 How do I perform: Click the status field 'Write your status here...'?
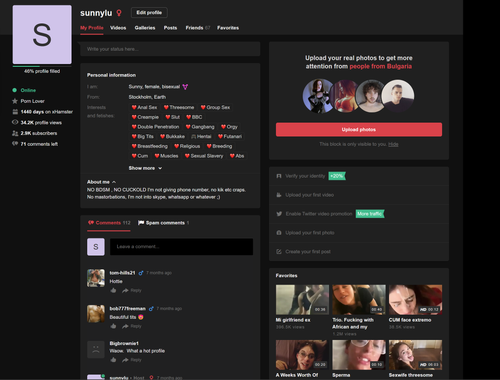tap(170, 49)
